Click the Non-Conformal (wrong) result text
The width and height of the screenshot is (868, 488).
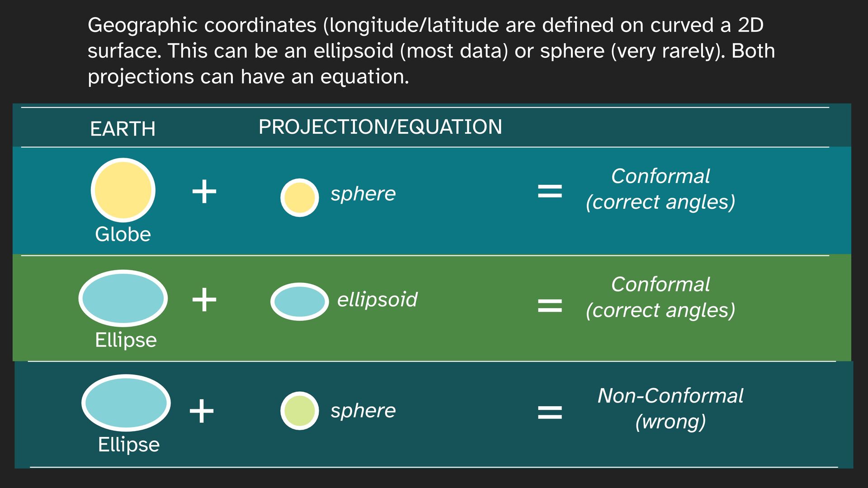(670, 408)
